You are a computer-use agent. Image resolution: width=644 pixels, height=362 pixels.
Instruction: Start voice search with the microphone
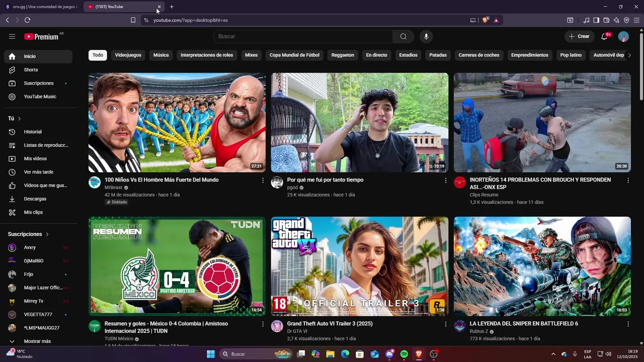tap(426, 36)
